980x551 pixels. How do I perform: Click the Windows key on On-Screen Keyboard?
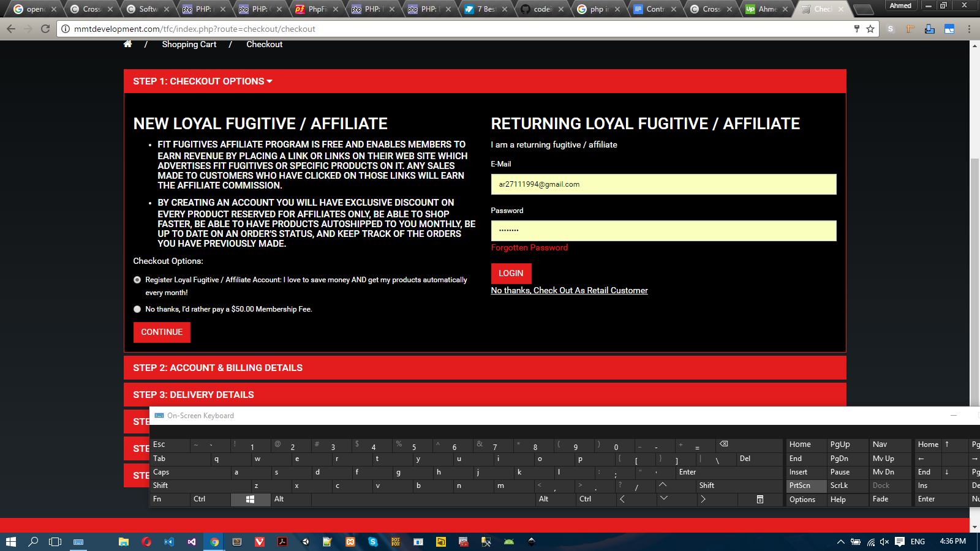tap(251, 500)
